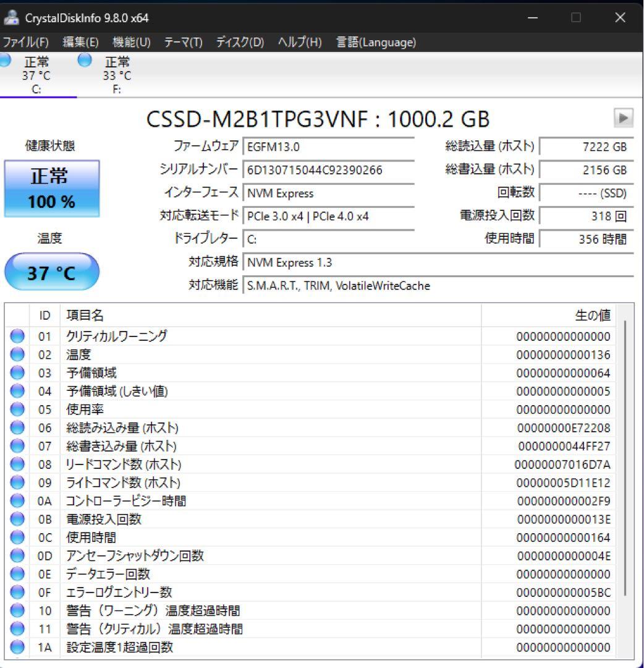Click the SMART list vertical scrollbar
This screenshot has width=644, height=668.
[x=625, y=458]
